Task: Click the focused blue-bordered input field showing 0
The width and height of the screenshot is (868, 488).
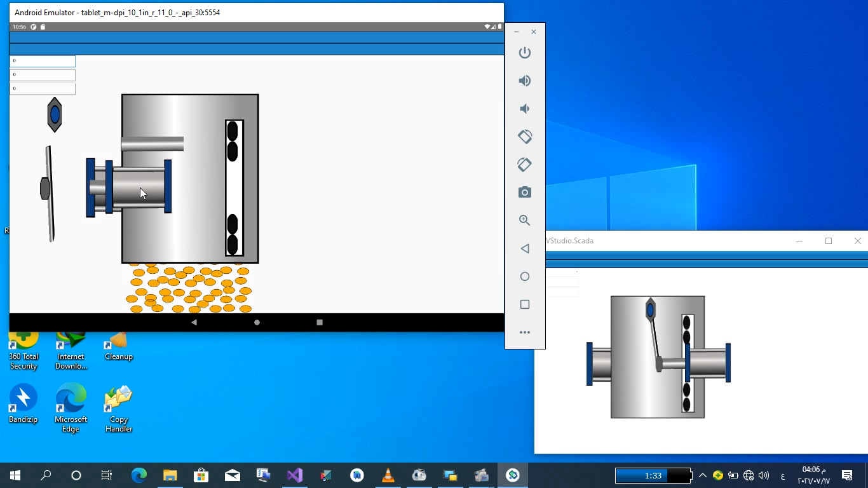Action: pos(43,61)
